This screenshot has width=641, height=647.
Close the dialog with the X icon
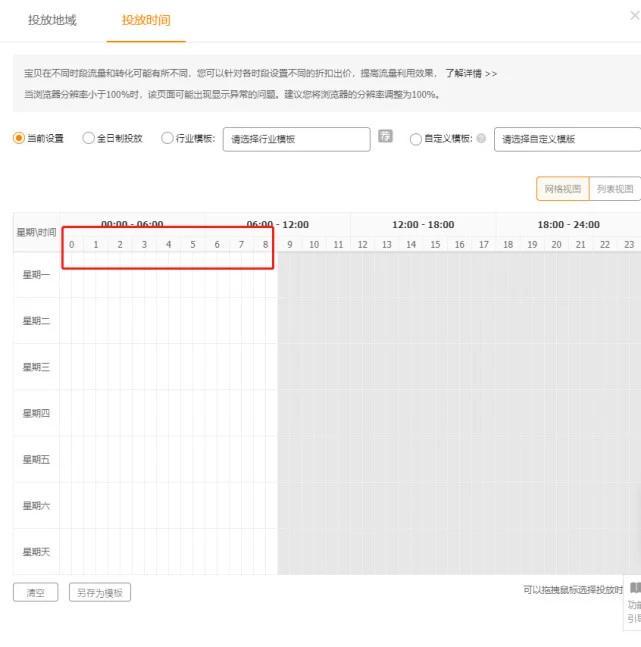(634, 16)
